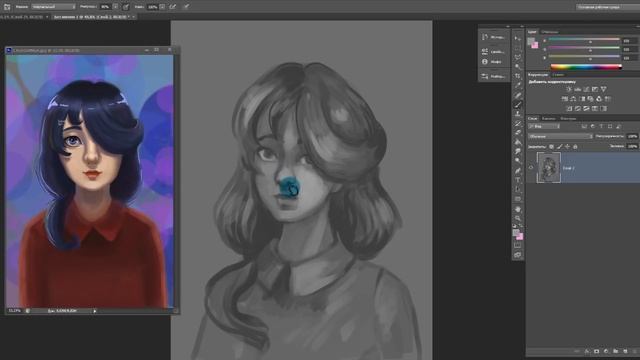Select the Rectangle shape tool

518,199
